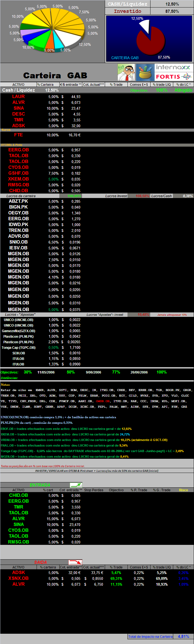Select the 'Cash / Liquidez' row label
Viewport: 194px width, 644px height.
tap(19, 90)
